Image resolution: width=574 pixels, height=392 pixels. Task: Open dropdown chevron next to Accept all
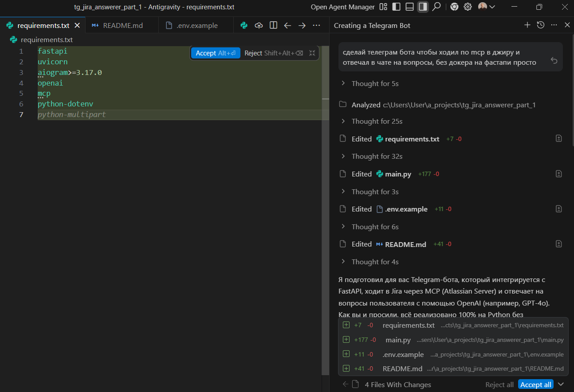coord(561,384)
